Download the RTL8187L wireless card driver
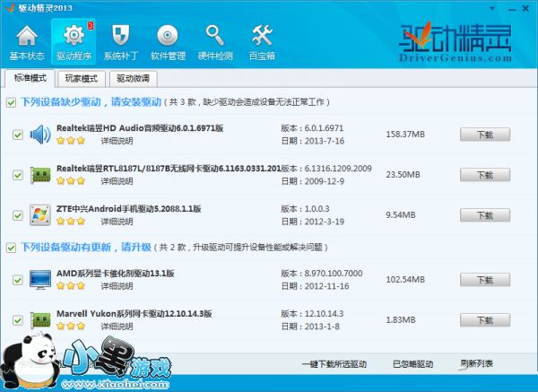Screen dimensions: 538x392 coord(485,175)
